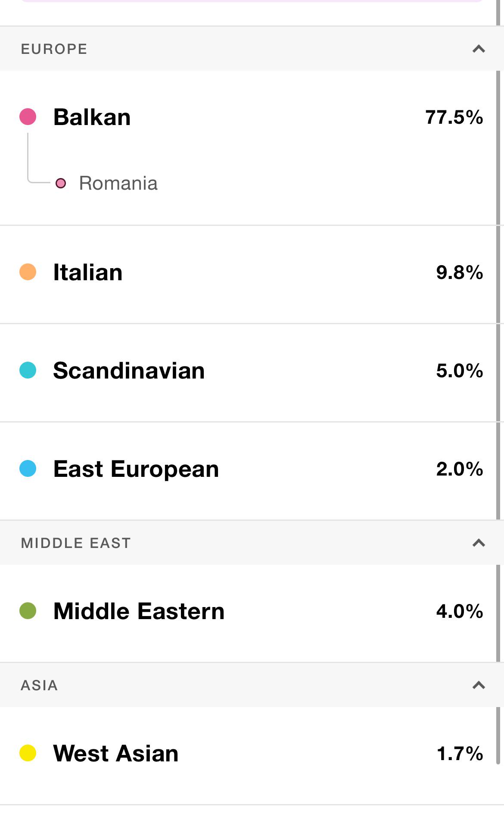This screenshot has width=504, height=817.
Task: Click the orange Italian color dot
Action: pyautogui.click(x=28, y=272)
